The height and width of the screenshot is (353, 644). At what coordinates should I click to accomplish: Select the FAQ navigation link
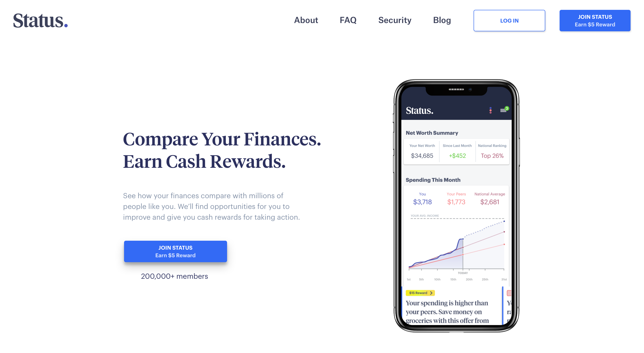point(348,20)
